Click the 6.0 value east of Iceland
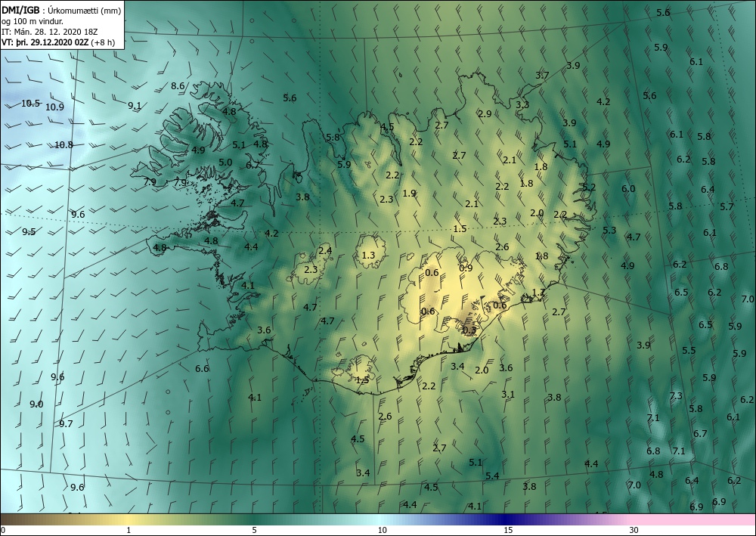The height and width of the screenshot is (536, 756). (x=628, y=188)
